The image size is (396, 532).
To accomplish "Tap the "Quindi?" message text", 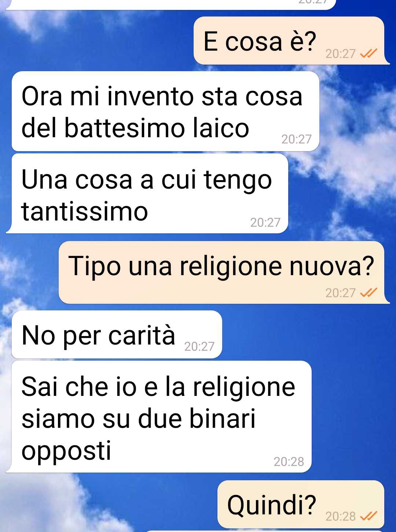I will [272, 505].
